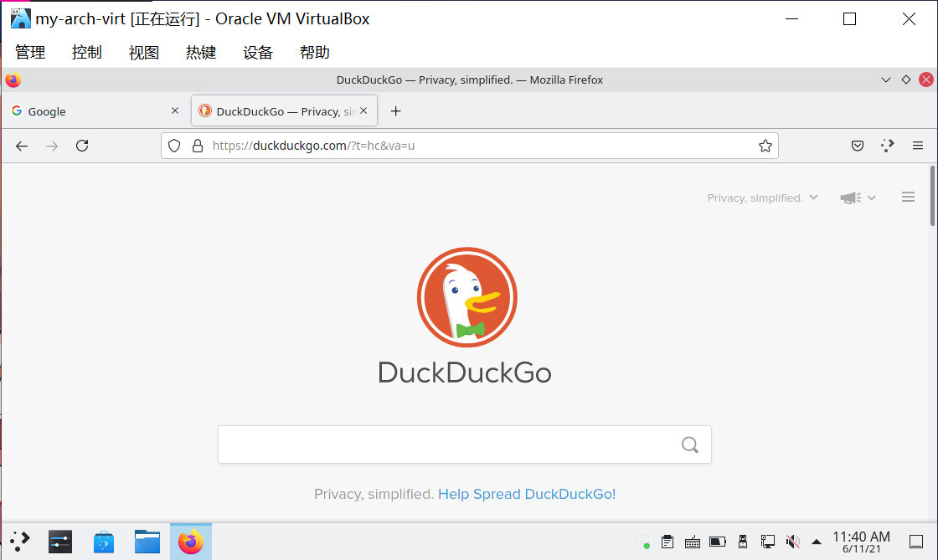
Task: Click the padlock site security icon
Action: pyautogui.click(x=198, y=146)
